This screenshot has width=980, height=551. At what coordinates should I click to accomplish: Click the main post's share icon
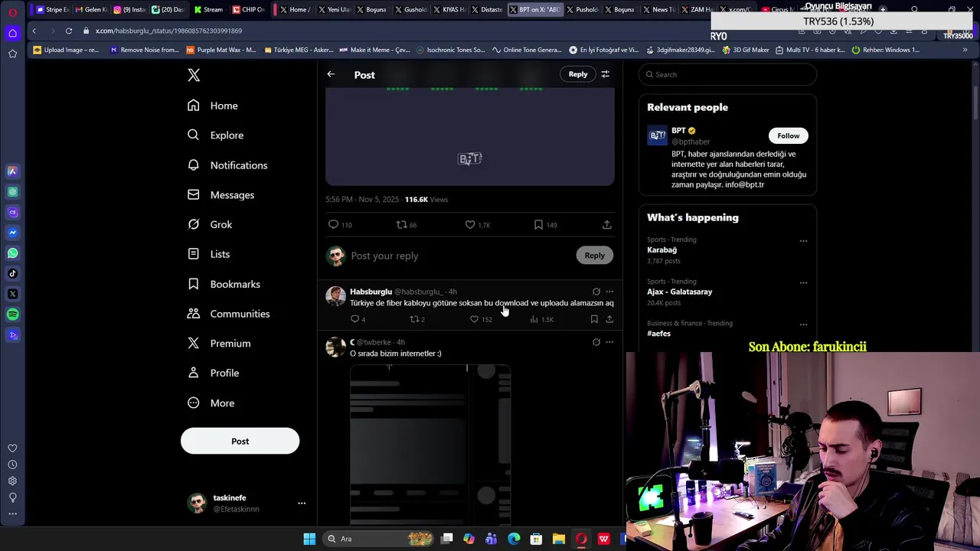(x=606, y=225)
